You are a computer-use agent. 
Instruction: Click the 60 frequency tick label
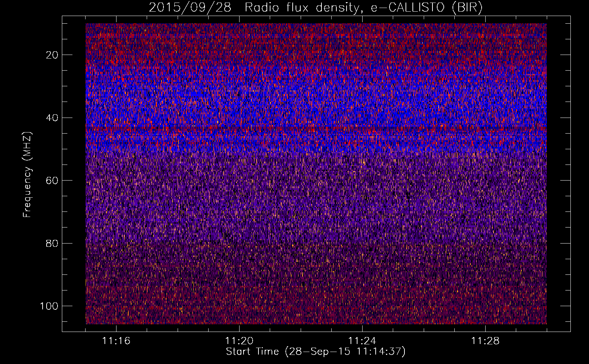click(52, 181)
